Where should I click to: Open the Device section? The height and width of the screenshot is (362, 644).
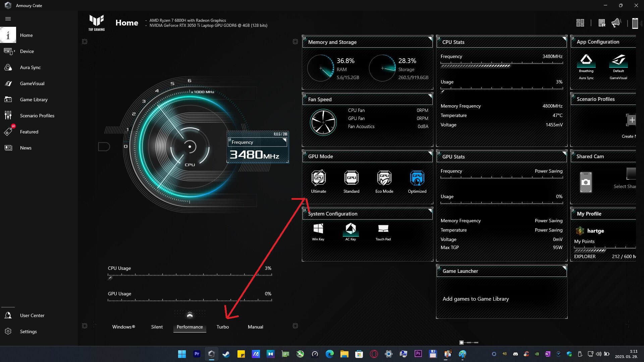(27, 51)
